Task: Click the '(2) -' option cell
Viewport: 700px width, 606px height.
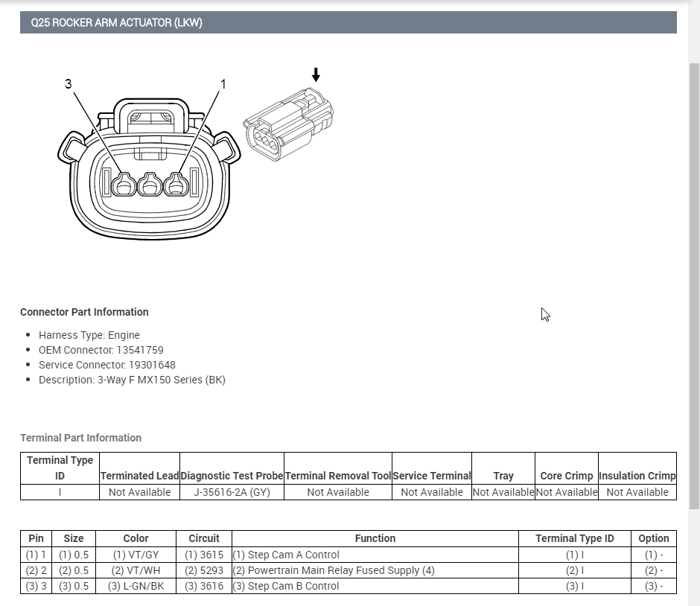Action: coord(654,570)
